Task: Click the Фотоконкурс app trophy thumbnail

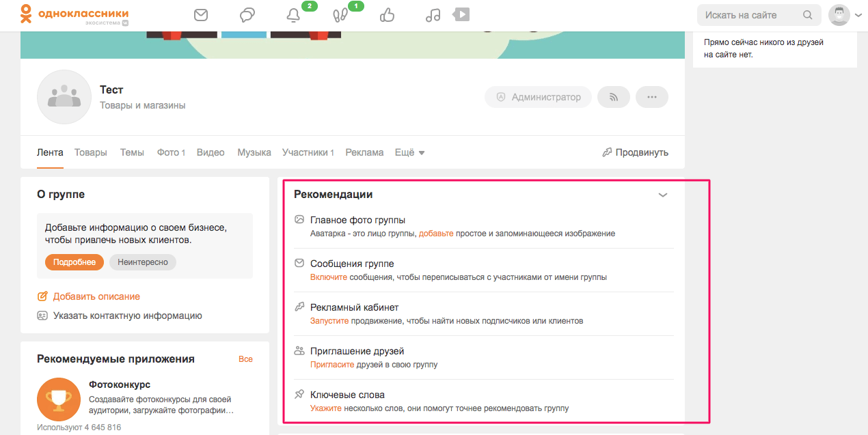Action: coord(59,399)
